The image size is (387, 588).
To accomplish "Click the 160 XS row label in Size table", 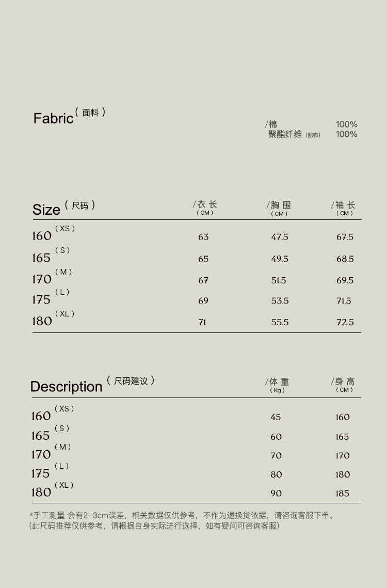I will 42,235.
